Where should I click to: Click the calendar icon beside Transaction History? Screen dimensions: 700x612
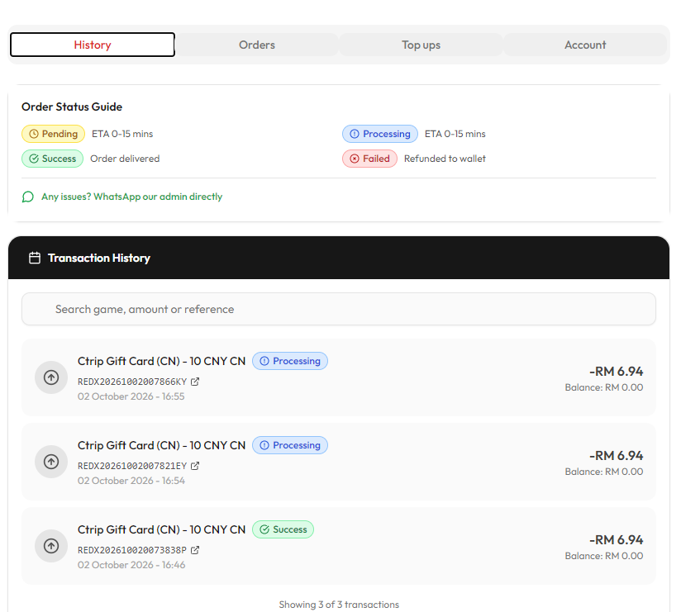click(35, 258)
